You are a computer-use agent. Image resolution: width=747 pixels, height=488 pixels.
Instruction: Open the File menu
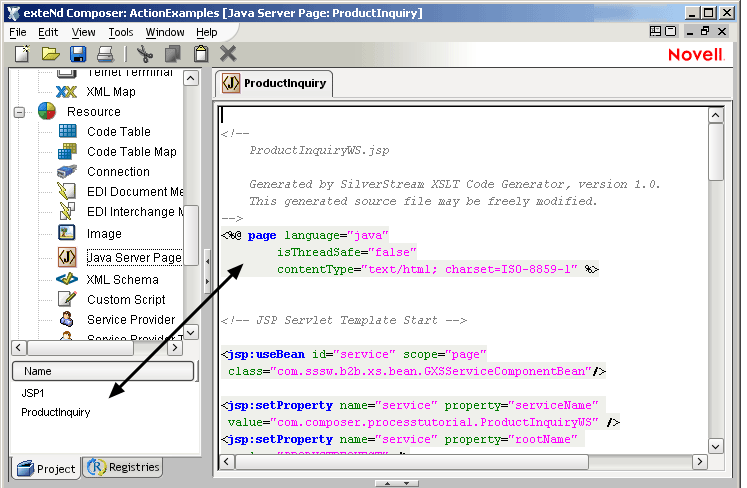point(18,32)
